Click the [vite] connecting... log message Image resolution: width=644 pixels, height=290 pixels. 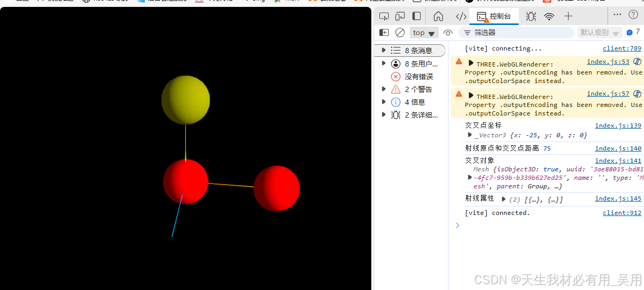503,48
